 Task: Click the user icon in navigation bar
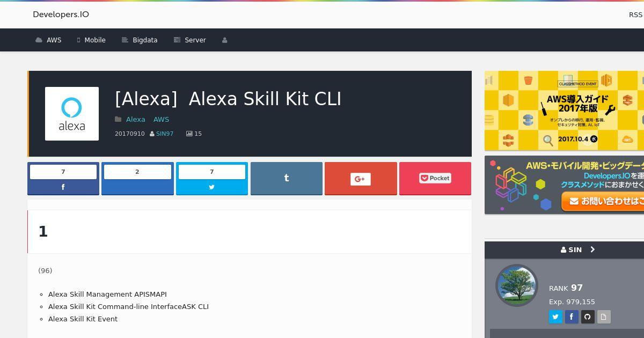coord(225,40)
